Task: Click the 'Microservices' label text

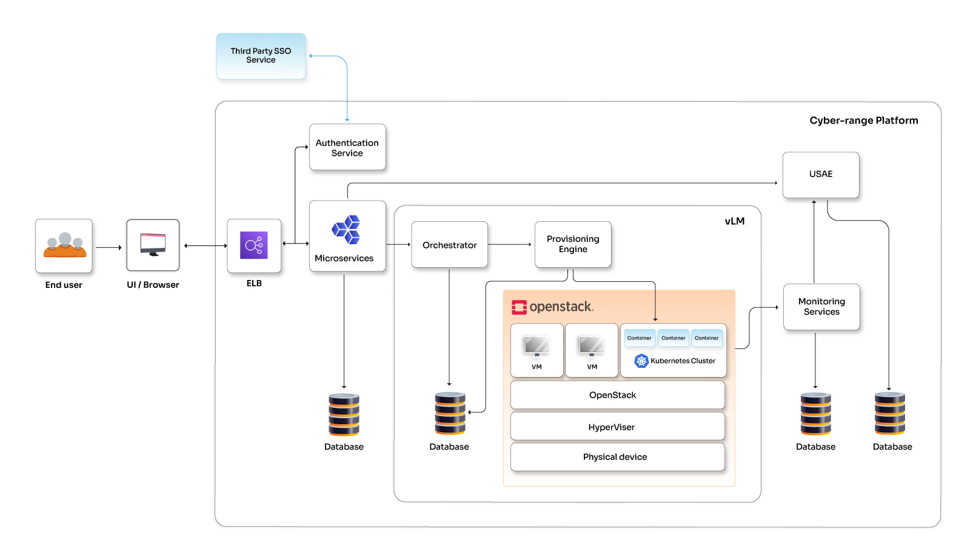Action: pos(344,258)
